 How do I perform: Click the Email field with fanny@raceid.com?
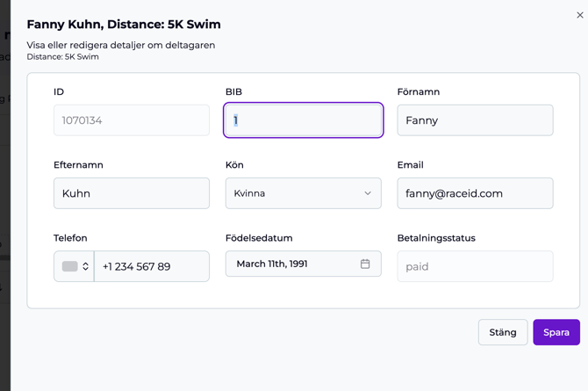pyautogui.click(x=475, y=193)
